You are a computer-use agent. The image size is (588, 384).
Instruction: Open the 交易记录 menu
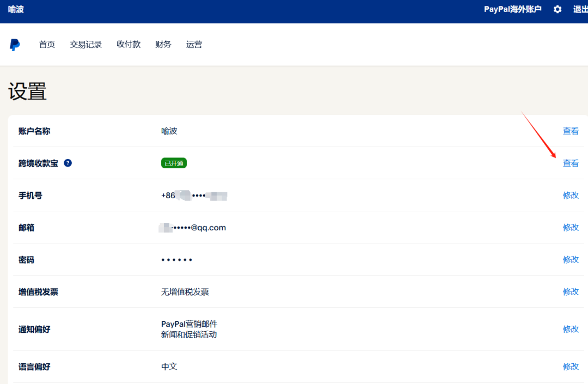86,45
